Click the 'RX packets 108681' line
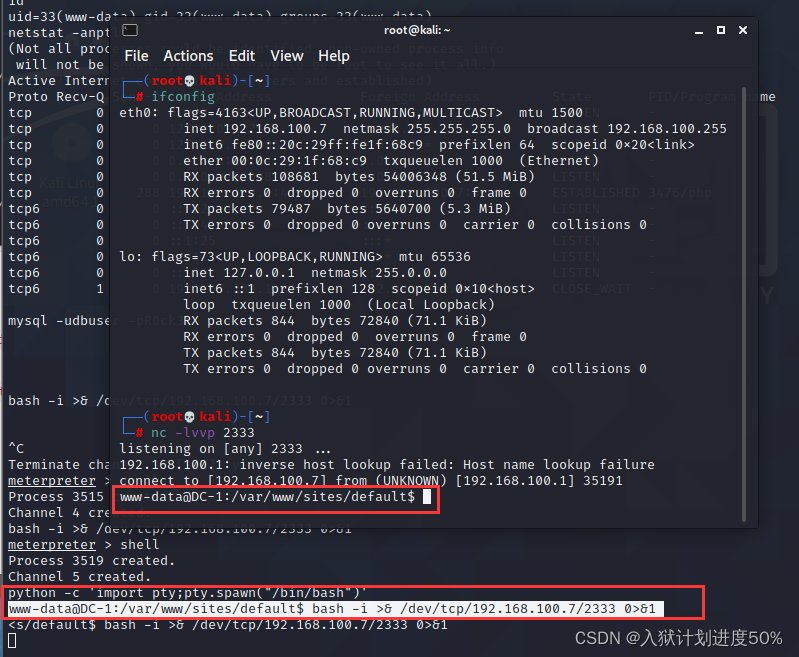799x657 pixels. tap(359, 177)
